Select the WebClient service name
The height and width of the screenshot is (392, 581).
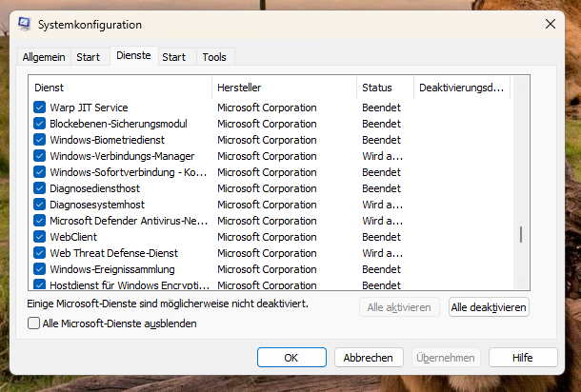click(x=73, y=237)
